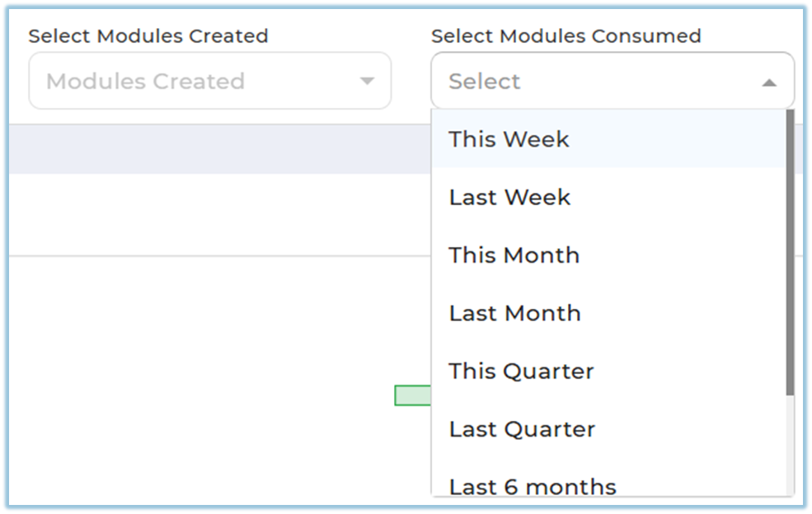This screenshot has height=514, width=812.
Task: Choose the This Week option
Action: click(x=509, y=139)
